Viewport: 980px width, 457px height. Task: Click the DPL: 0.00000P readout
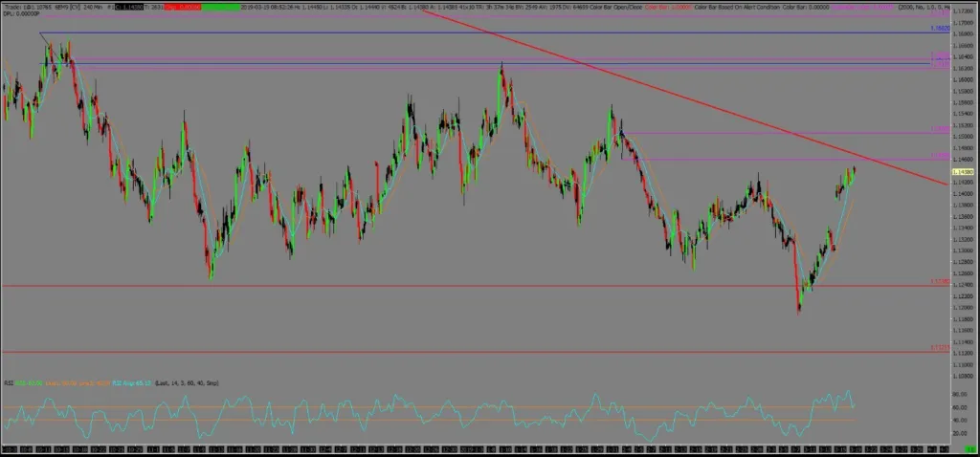tap(21, 13)
